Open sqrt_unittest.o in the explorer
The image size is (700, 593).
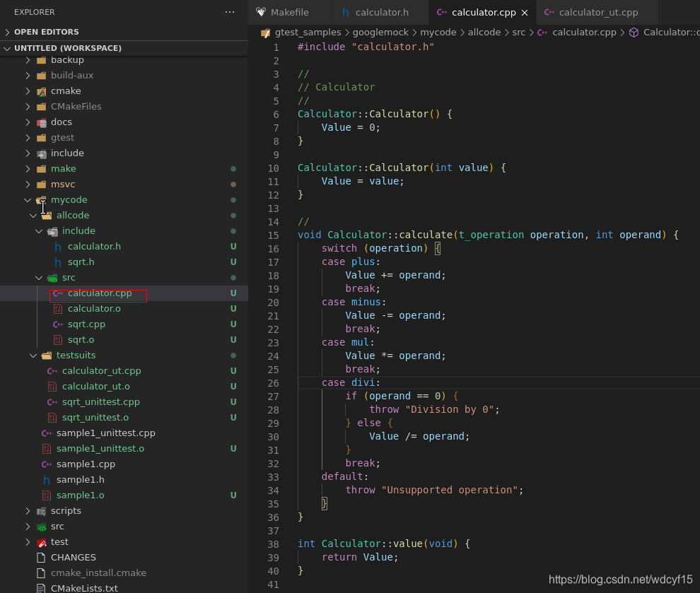[x=95, y=418]
